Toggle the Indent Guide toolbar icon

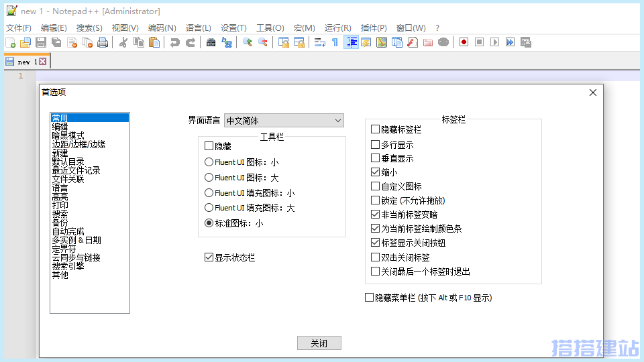[351, 42]
